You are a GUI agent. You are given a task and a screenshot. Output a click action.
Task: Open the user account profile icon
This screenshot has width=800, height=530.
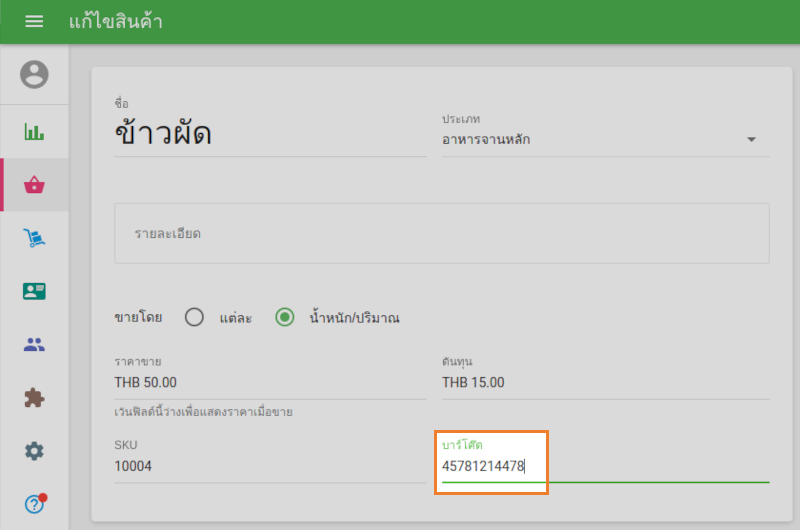(x=34, y=74)
